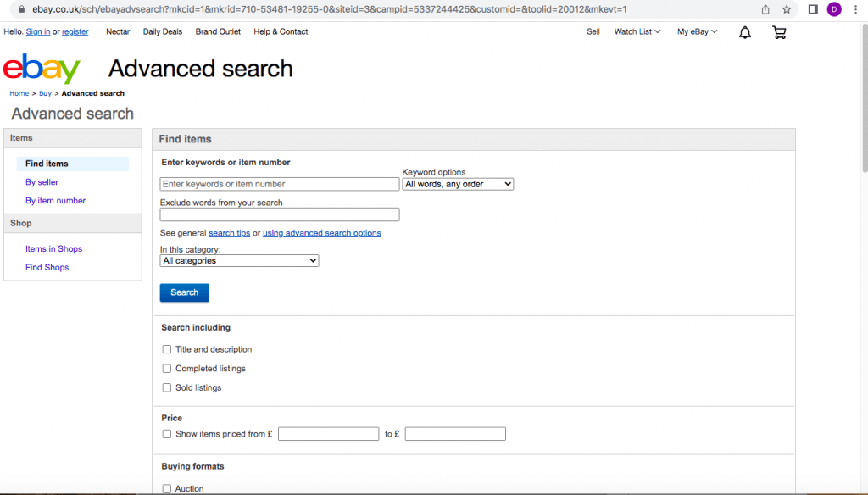The height and width of the screenshot is (495, 868).
Task: Open the shopping cart icon
Action: coord(779,32)
